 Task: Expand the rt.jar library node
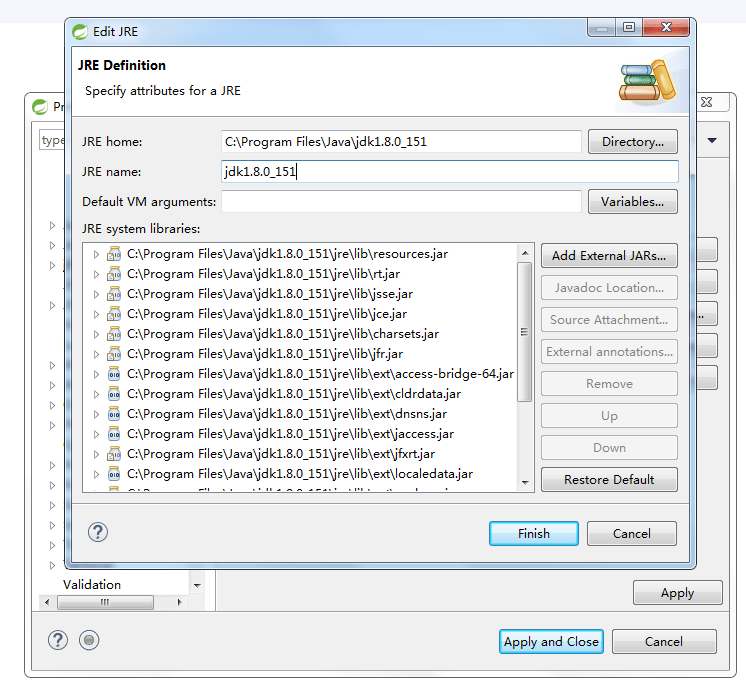96,274
